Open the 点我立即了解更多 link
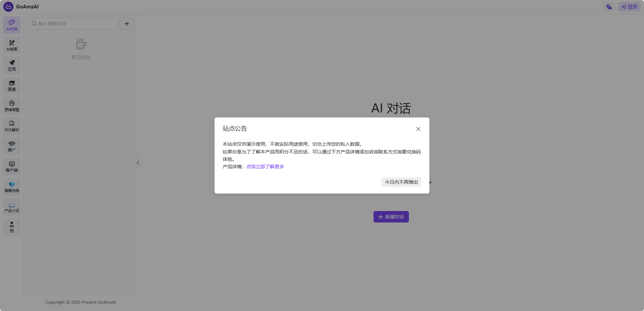The height and width of the screenshot is (311, 644). [x=265, y=167]
